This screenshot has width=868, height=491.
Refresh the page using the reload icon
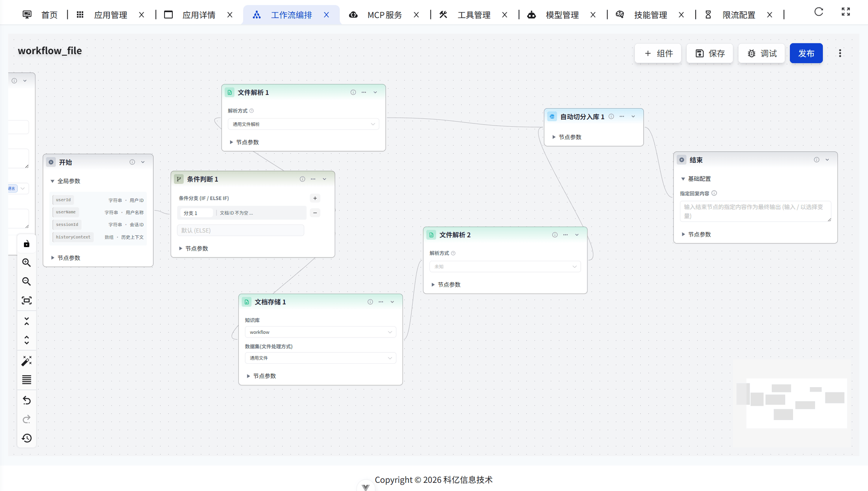819,12
